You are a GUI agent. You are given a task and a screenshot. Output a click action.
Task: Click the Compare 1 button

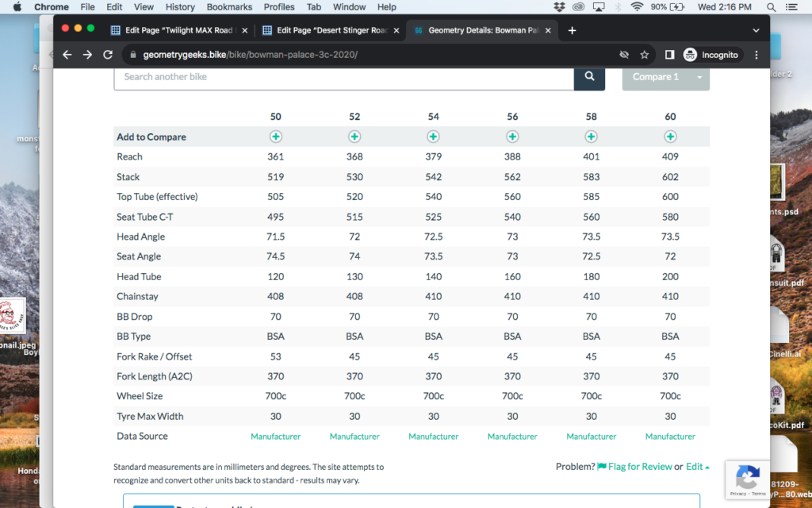656,77
